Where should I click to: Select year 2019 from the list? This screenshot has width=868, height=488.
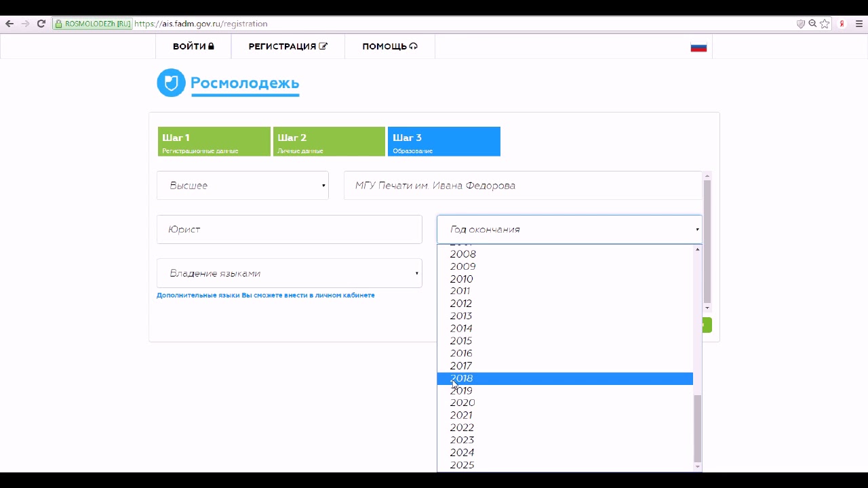(565, 390)
